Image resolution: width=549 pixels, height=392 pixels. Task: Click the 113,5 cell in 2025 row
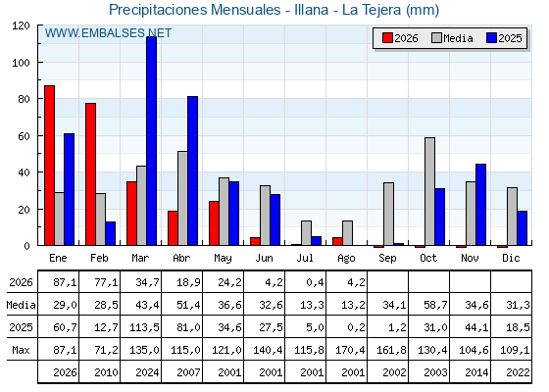[x=141, y=327]
